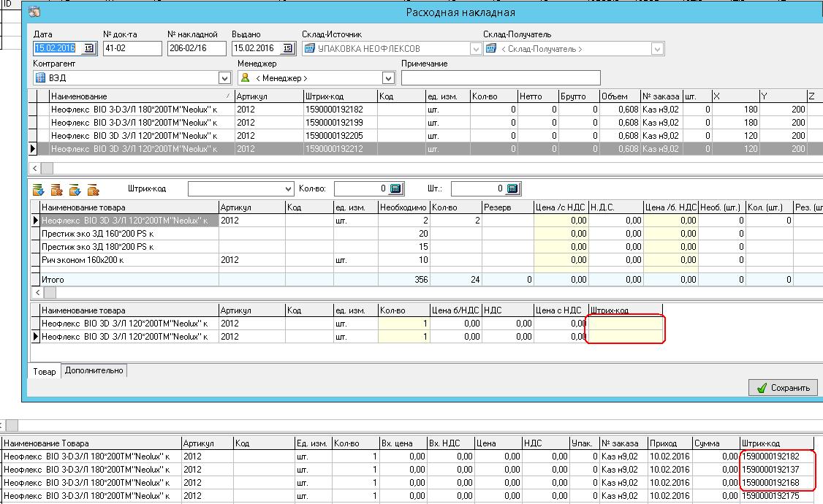The image size is (823, 504).
Task: Click the first toolbar icon left of Штрих-код
Action: (39, 190)
